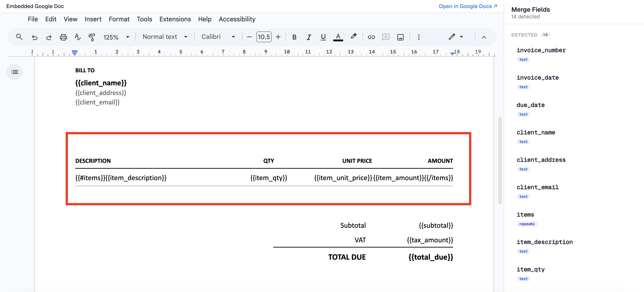Click the right indent marker on the ruler
Screen dimensions: 644x292
tap(452, 53)
